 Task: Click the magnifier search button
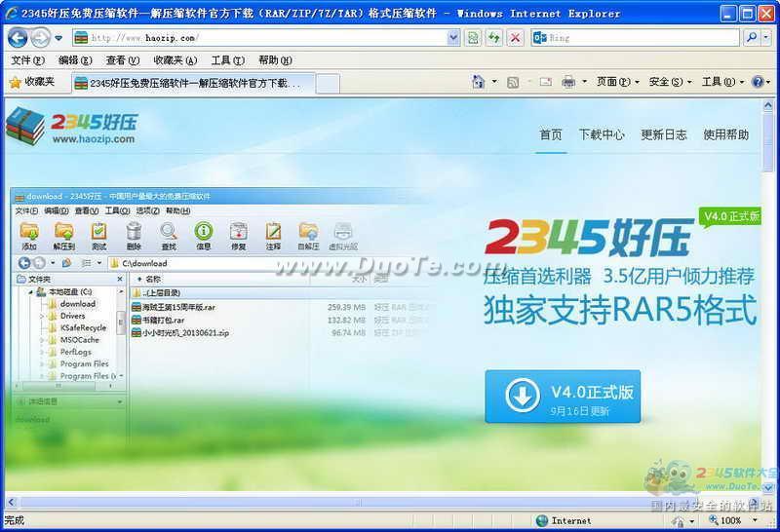(752, 37)
